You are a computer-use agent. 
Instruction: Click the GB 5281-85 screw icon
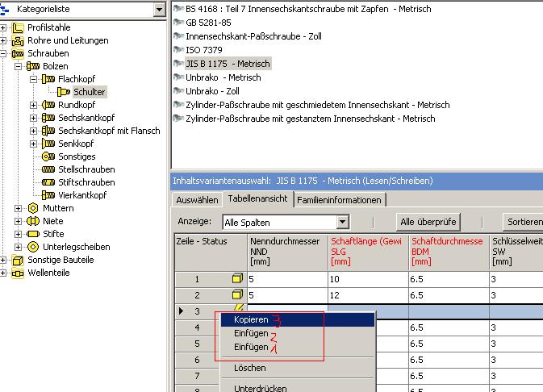tap(178, 22)
